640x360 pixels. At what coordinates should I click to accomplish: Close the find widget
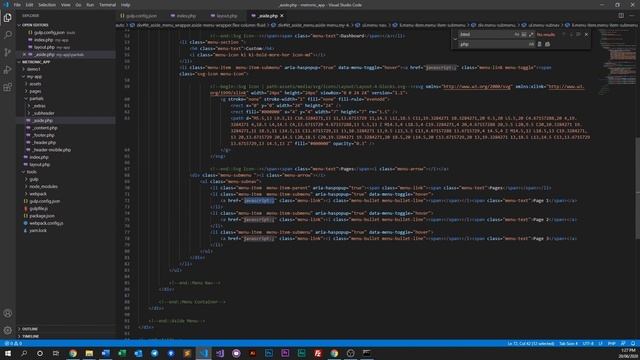(x=587, y=35)
